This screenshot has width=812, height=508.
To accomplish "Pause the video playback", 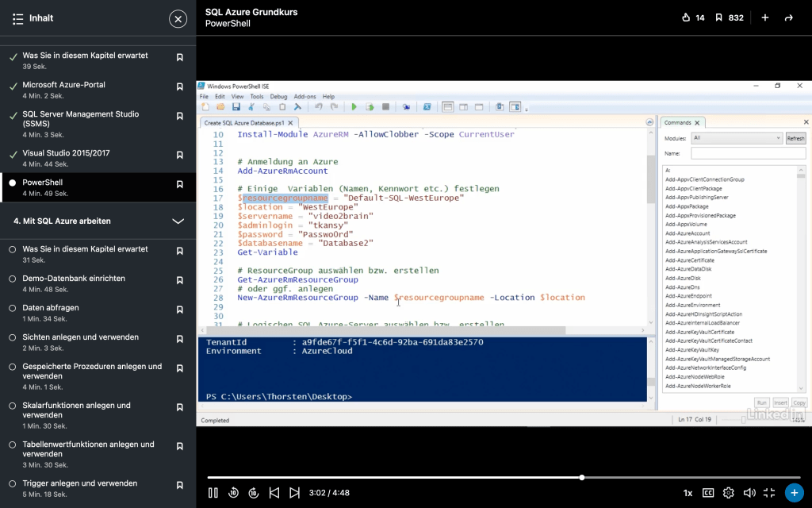I will click(x=213, y=493).
